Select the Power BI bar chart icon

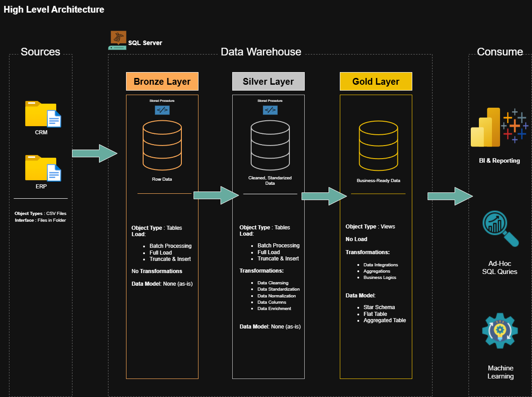coord(485,127)
